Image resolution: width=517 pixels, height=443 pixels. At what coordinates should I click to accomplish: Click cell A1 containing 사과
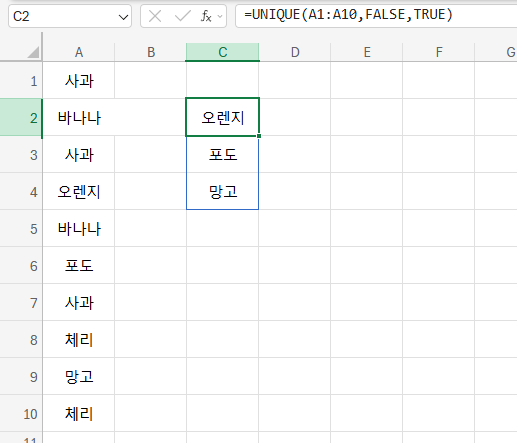tap(79, 80)
